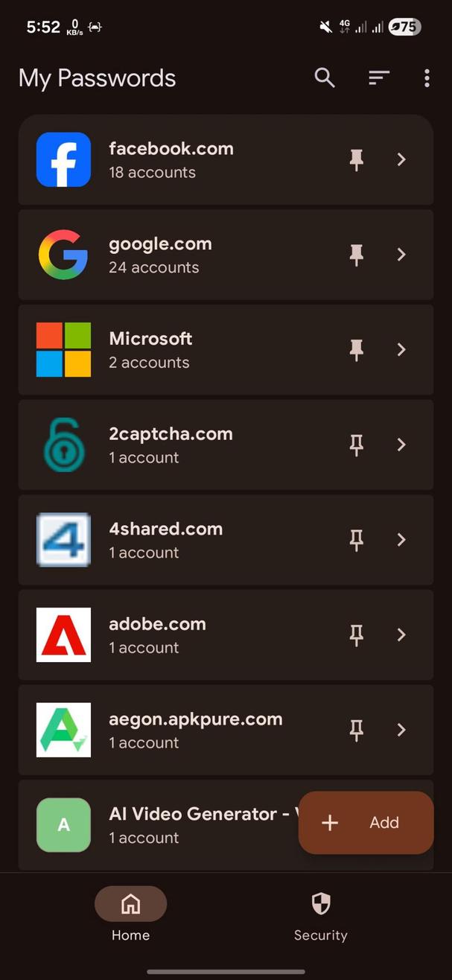Click the adobe.com logo icon
This screenshot has width=452, height=980.
point(63,634)
